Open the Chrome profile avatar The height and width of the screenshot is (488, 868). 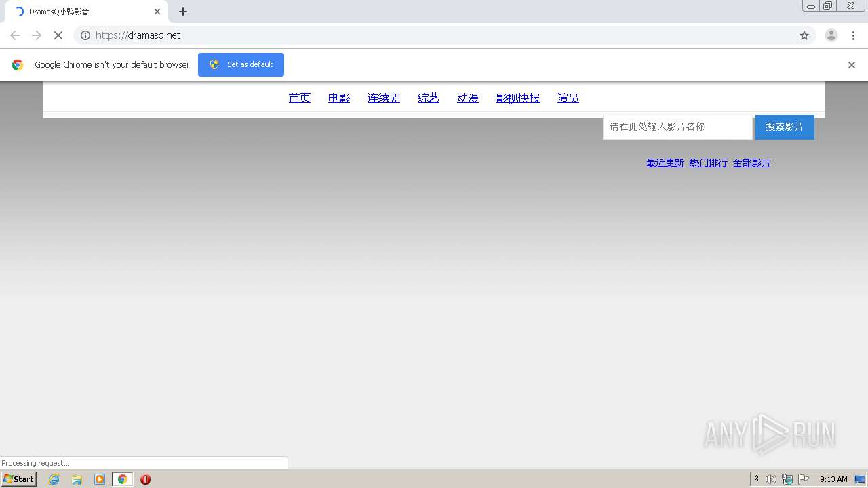[x=831, y=35]
